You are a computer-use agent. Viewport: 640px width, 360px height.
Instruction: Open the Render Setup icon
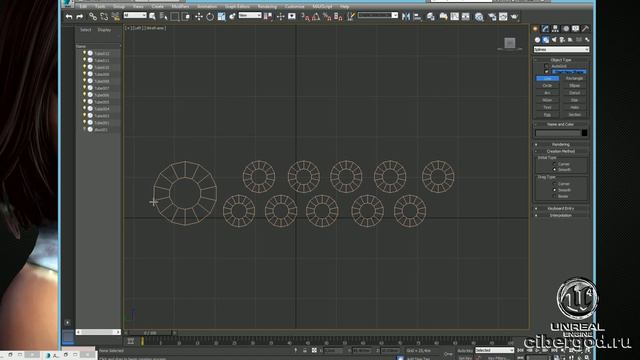(492, 17)
